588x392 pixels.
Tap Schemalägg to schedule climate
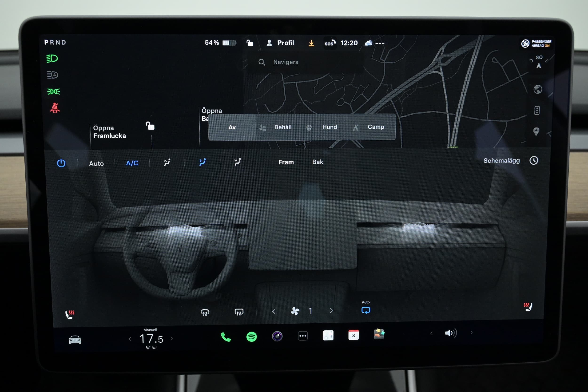coord(501,161)
